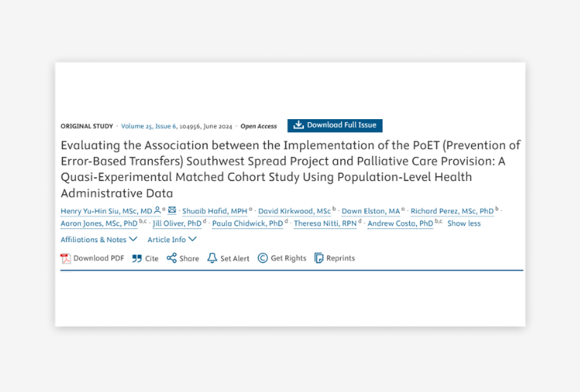This screenshot has height=392, width=580.
Task: Click the copyright Get Rights icon
Action: pyautogui.click(x=263, y=258)
